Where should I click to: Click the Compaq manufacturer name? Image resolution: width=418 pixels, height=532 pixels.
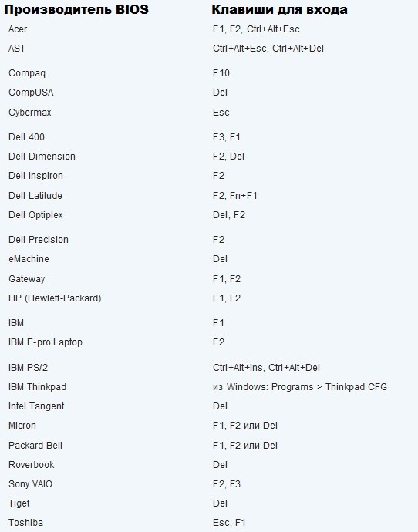pyautogui.click(x=27, y=73)
